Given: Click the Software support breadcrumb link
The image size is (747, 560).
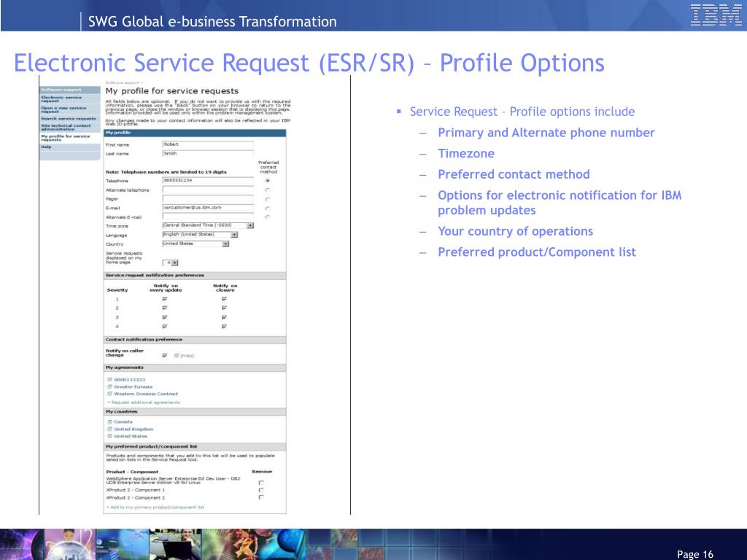Looking at the screenshot, I should coord(123,83).
